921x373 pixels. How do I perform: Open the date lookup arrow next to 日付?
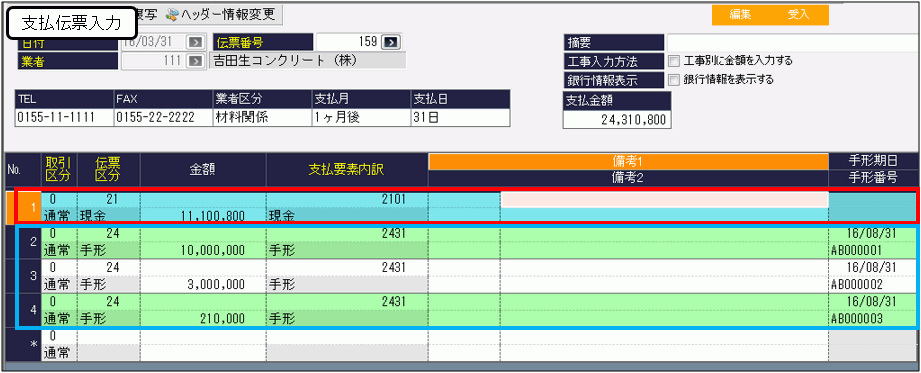[x=196, y=43]
